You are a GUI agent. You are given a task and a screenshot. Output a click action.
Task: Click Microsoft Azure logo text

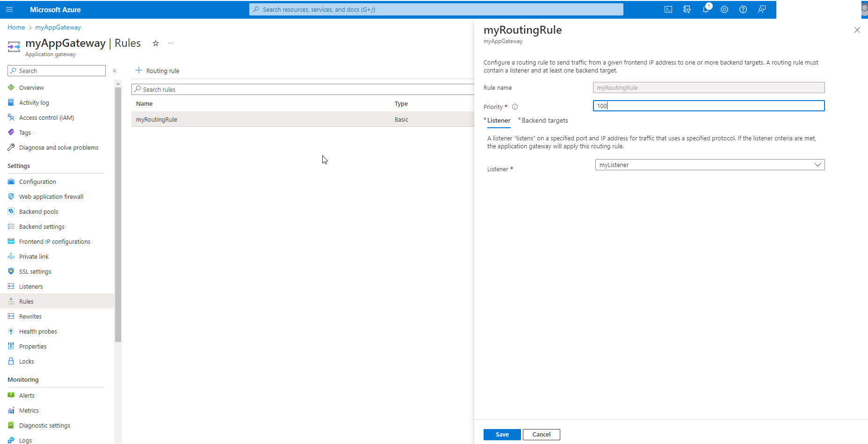tap(55, 9)
